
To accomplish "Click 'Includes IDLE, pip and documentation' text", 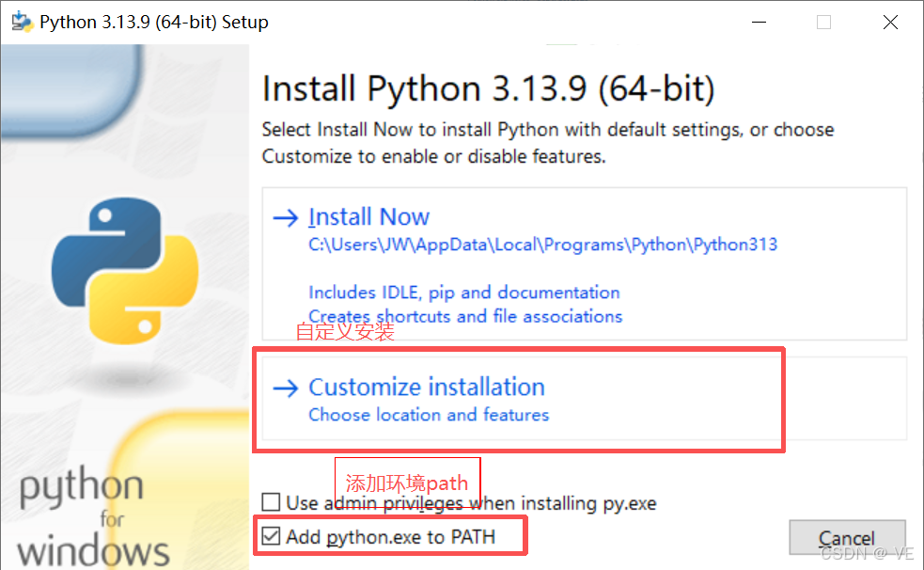I will tap(464, 293).
